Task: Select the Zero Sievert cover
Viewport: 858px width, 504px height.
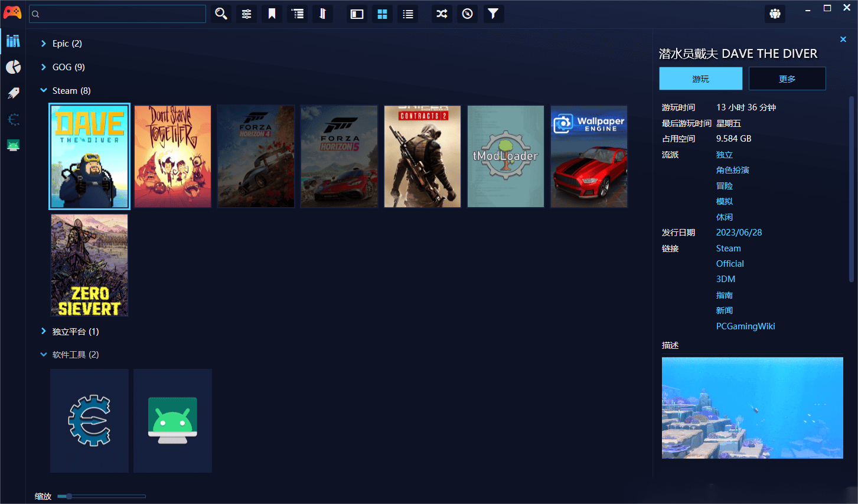Action: [x=89, y=265]
